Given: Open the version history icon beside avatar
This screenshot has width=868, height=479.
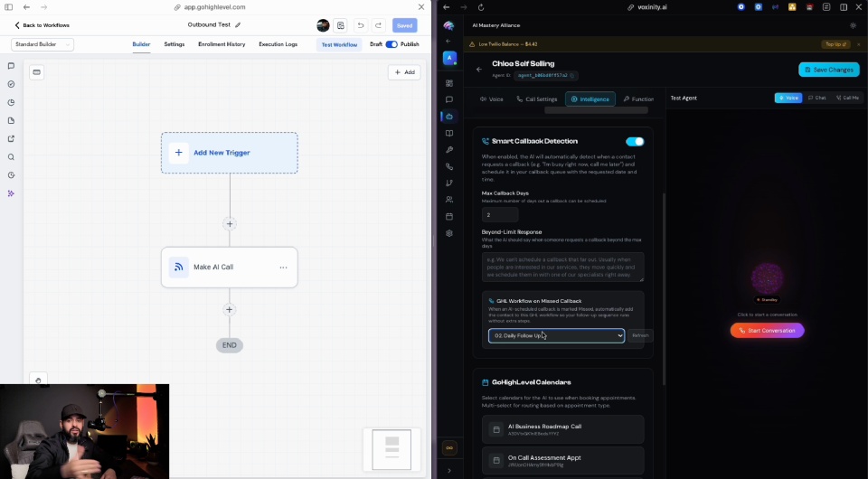Looking at the screenshot, I should [x=341, y=25].
